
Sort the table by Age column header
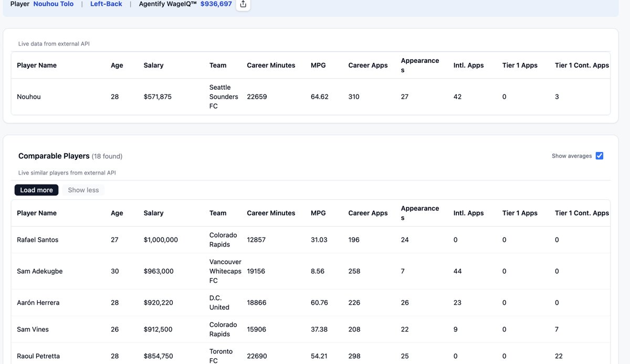[x=117, y=213]
